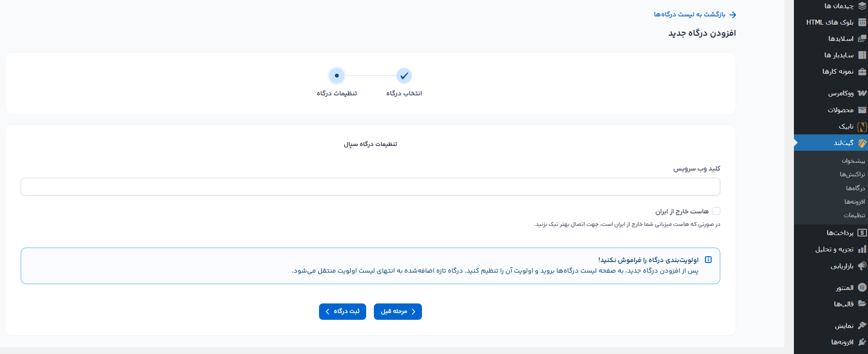Click the مرحله قبل button
The image size is (868, 354).
point(398,312)
